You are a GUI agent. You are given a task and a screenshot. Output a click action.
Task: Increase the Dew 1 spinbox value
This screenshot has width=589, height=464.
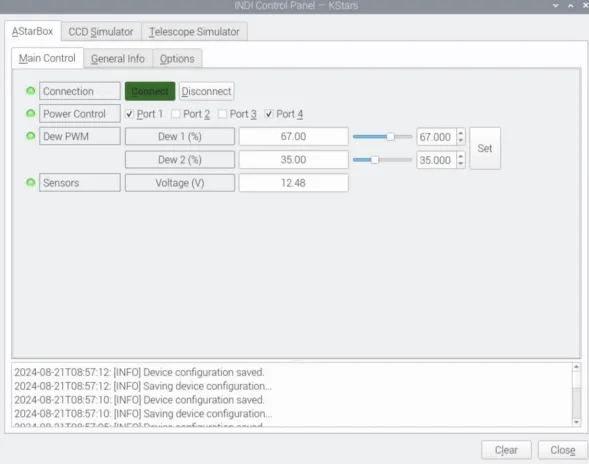(461, 133)
